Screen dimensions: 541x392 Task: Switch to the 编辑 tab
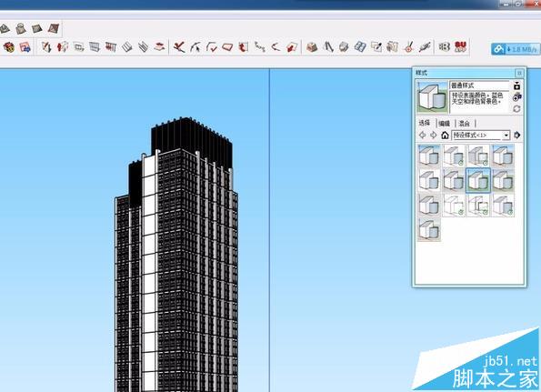coord(445,123)
